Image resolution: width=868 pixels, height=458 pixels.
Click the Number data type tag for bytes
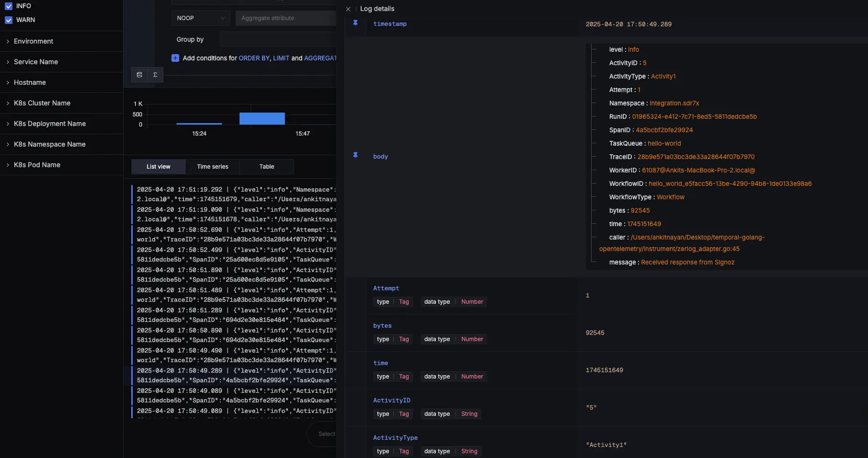[x=472, y=339]
